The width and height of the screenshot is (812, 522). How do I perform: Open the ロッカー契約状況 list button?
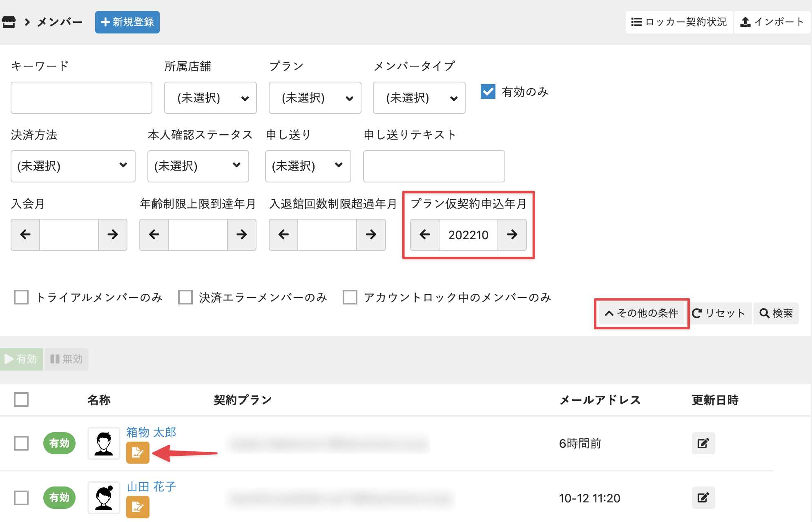click(679, 22)
